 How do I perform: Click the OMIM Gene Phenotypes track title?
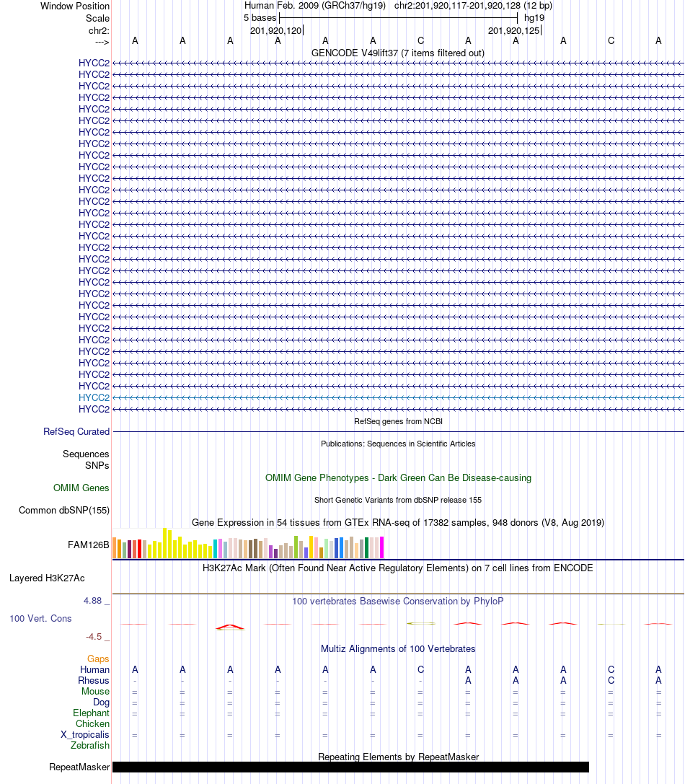pyautogui.click(x=398, y=477)
